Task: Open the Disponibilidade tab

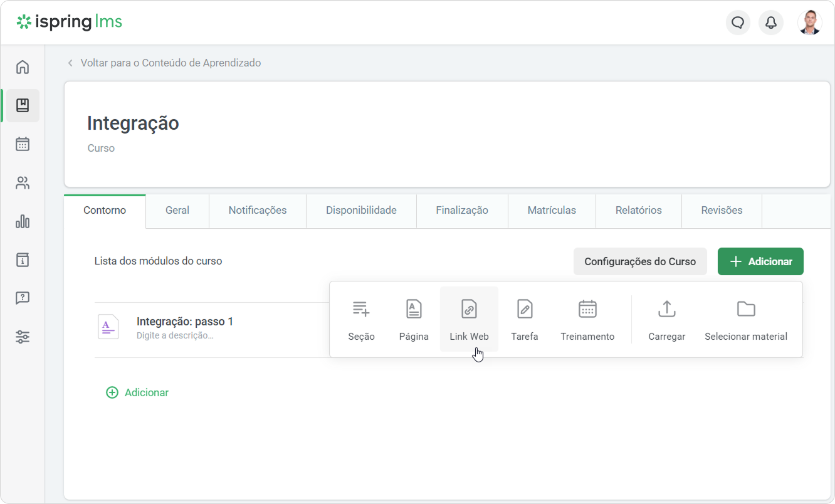Action: click(361, 211)
